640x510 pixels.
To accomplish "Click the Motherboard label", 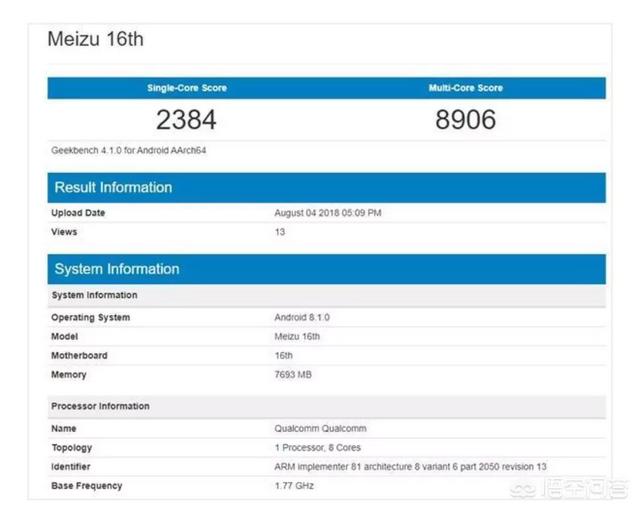I will pyautogui.click(x=79, y=356).
